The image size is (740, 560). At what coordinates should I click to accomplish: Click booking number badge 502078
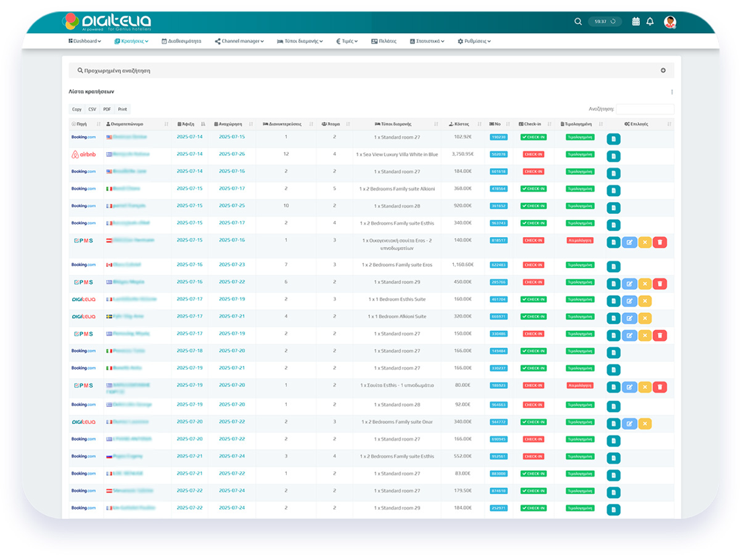499,155
